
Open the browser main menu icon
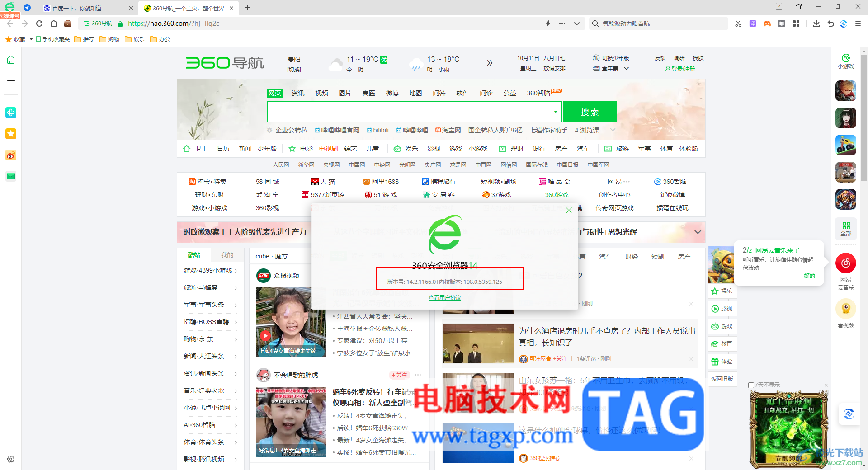coord(858,23)
